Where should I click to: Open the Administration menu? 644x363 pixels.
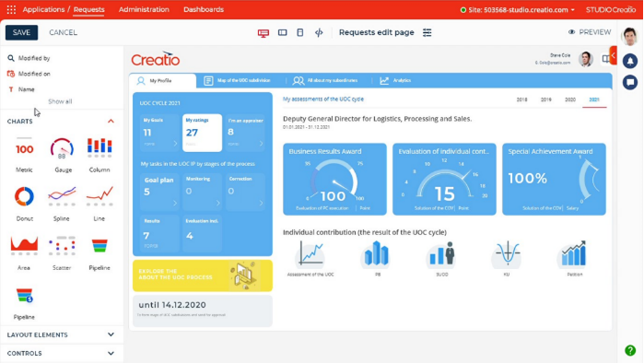144,9
